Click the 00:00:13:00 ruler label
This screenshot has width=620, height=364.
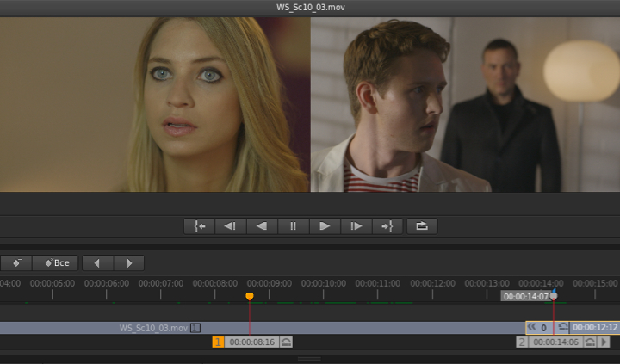click(x=487, y=283)
